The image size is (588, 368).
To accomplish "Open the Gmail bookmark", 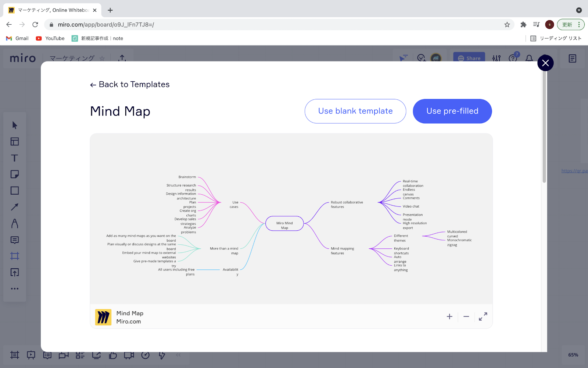I will tap(17, 38).
